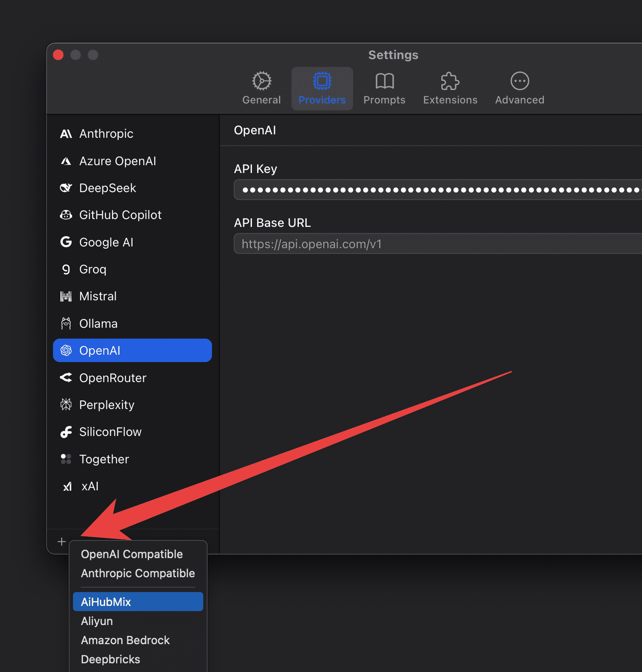This screenshot has width=642, height=672.
Task: Click the GitHub Copilot icon
Action: tap(66, 215)
